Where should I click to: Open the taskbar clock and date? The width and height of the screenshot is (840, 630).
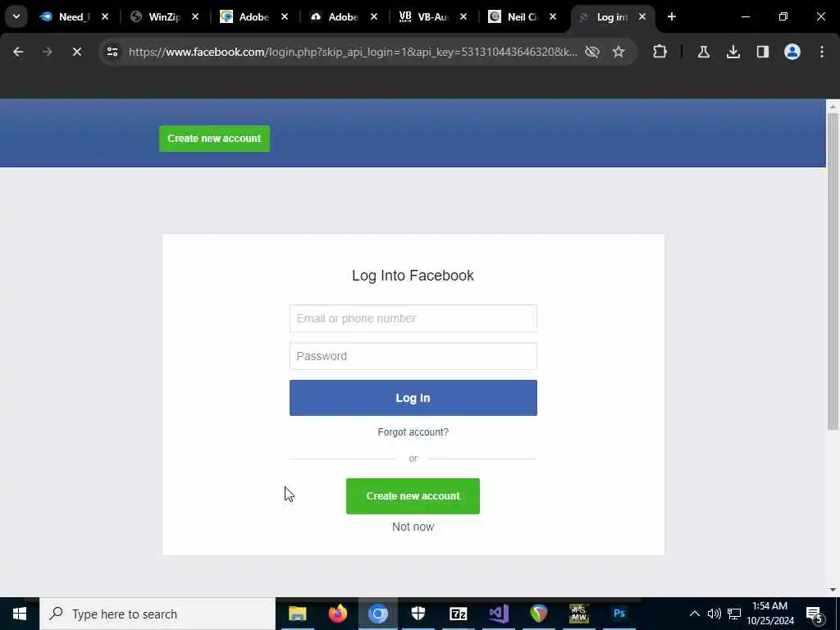tap(769, 614)
